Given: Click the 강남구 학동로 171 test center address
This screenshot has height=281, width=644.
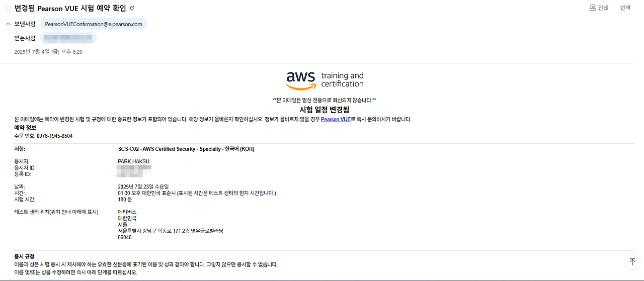Looking at the screenshot, I should point(170,231).
